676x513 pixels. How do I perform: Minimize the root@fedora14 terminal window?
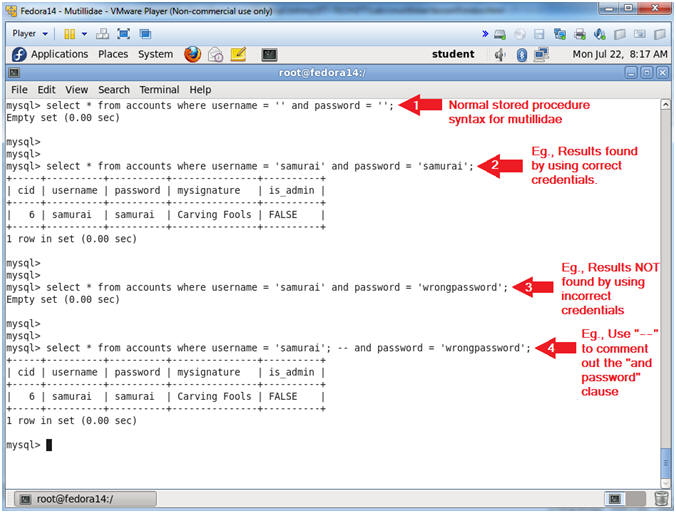tap(631, 73)
